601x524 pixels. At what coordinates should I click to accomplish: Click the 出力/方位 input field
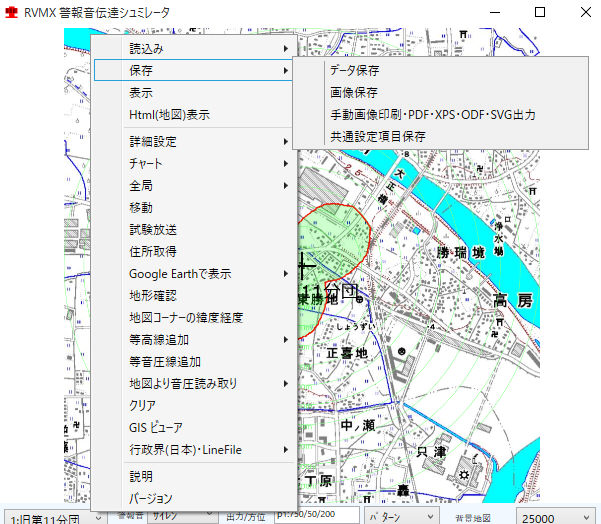[302, 515]
